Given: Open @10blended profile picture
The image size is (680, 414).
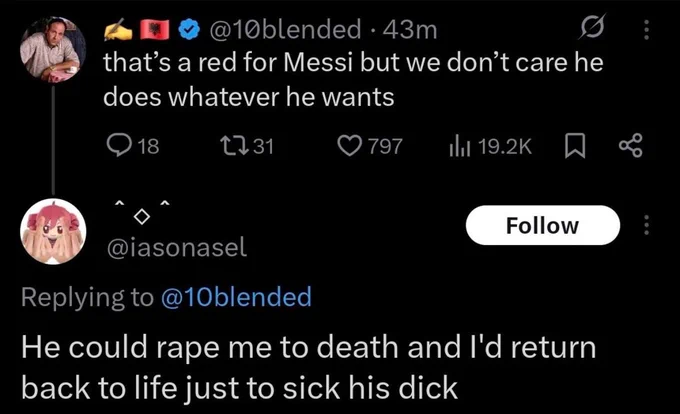Looking at the screenshot, I should coord(53,49).
